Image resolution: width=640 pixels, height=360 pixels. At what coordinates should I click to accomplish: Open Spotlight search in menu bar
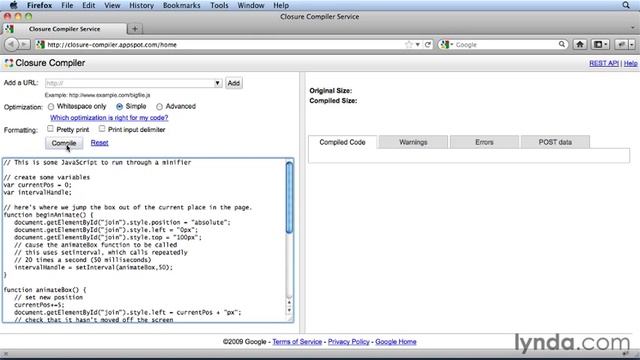tap(626, 5)
